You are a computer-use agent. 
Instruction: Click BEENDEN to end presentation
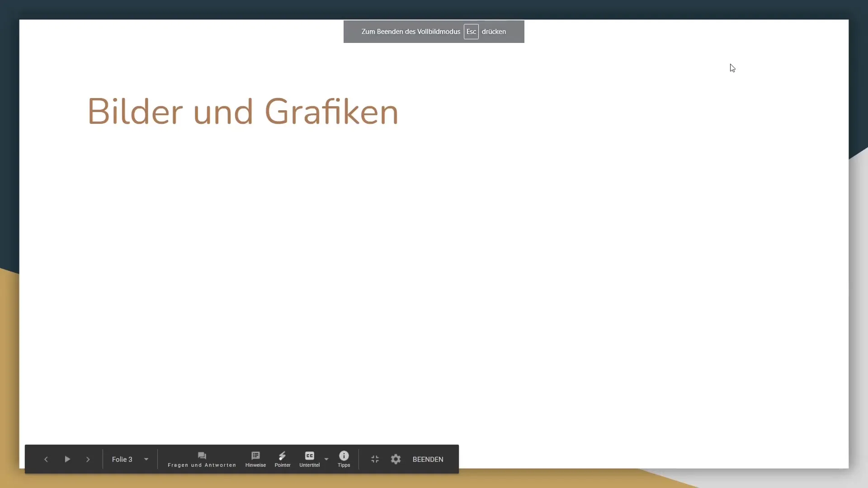[428, 459]
